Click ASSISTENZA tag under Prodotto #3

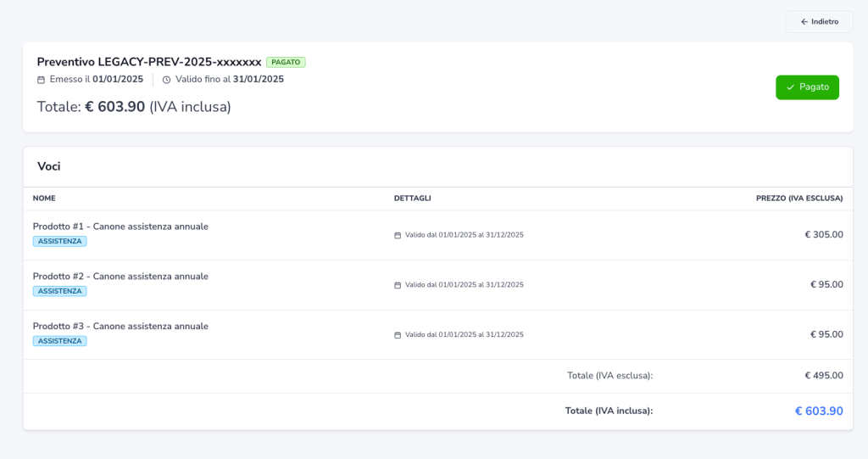pos(59,341)
